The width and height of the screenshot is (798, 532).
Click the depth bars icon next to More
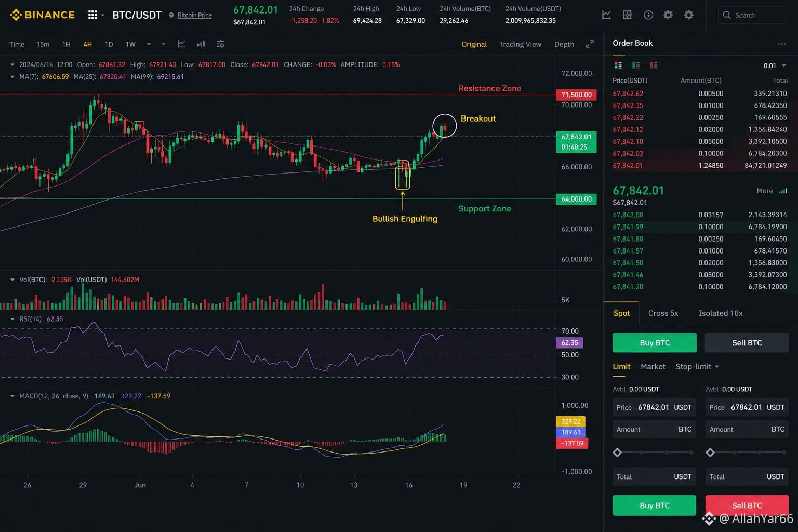pyautogui.click(x=783, y=191)
